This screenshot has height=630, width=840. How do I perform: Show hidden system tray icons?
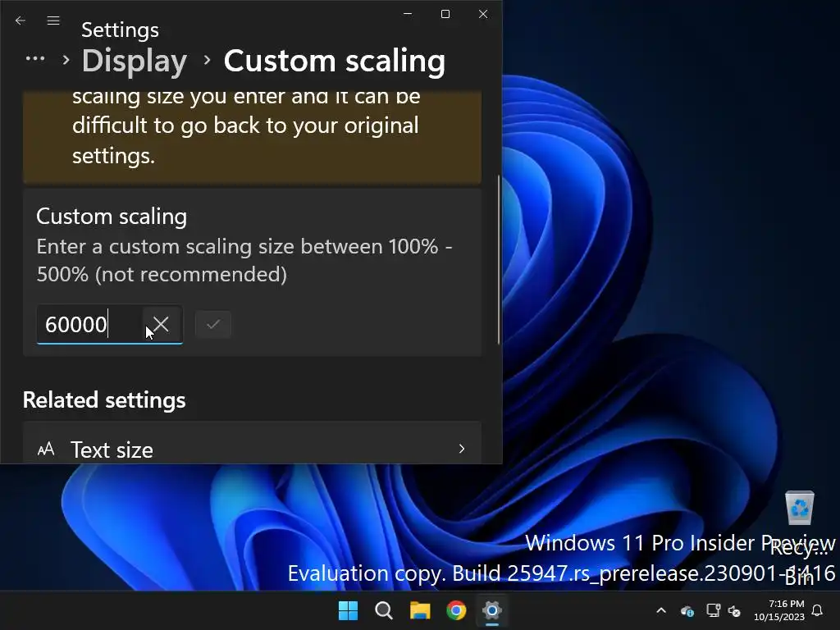point(661,610)
